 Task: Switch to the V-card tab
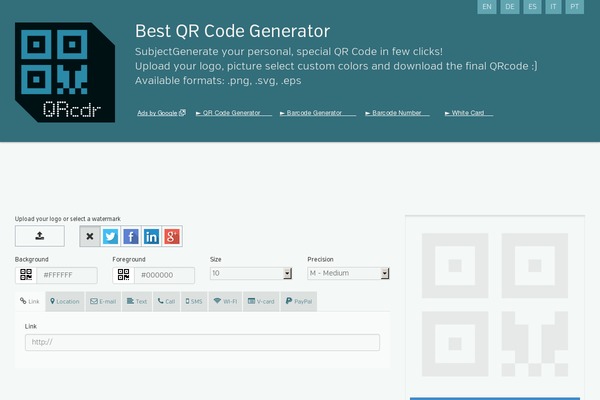[x=261, y=301]
